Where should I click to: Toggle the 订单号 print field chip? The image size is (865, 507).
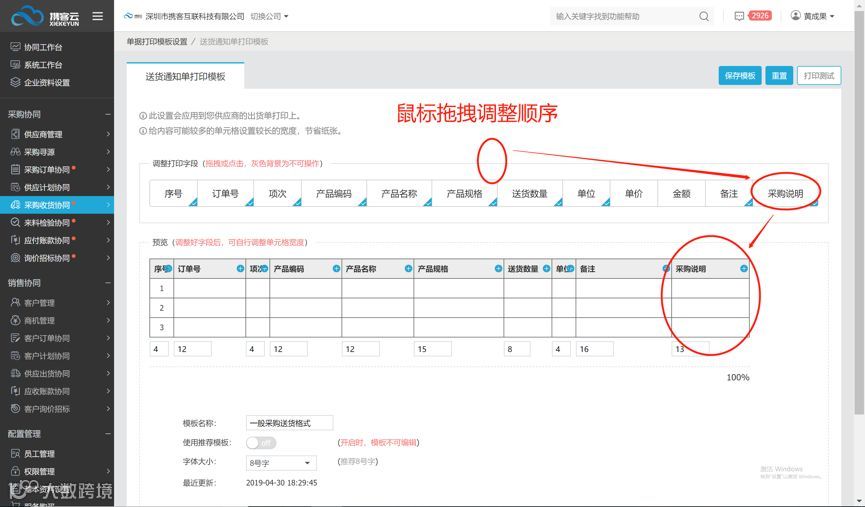226,194
